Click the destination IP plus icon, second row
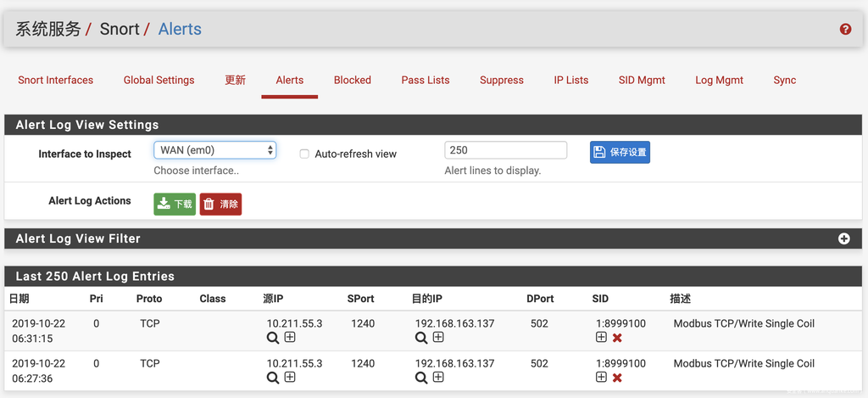This screenshot has height=398, width=868. pos(438,377)
